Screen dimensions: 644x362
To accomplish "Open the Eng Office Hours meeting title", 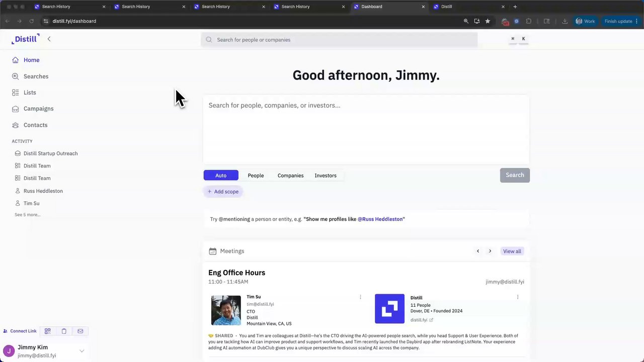I will click(236, 273).
